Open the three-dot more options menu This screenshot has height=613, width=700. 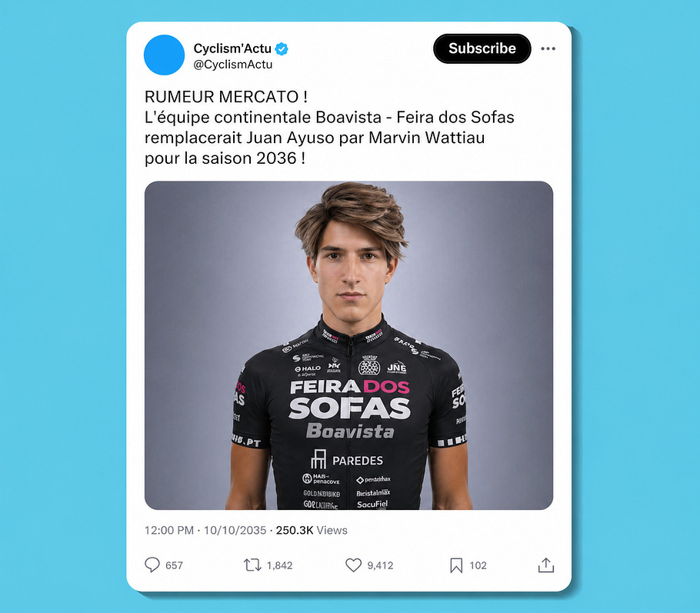click(x=548, y=48)
